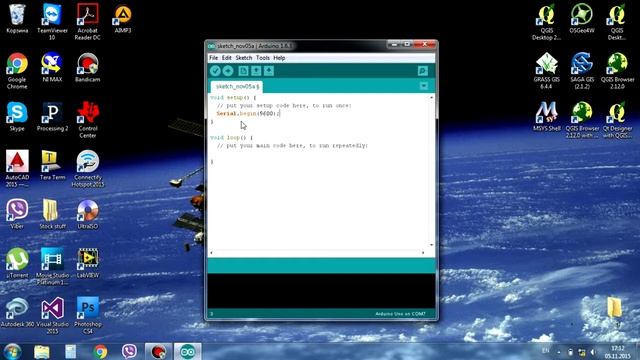Screen dimensions: 640x360
Task: Select the sketch_nov05a tab
Action: (237, 87)
